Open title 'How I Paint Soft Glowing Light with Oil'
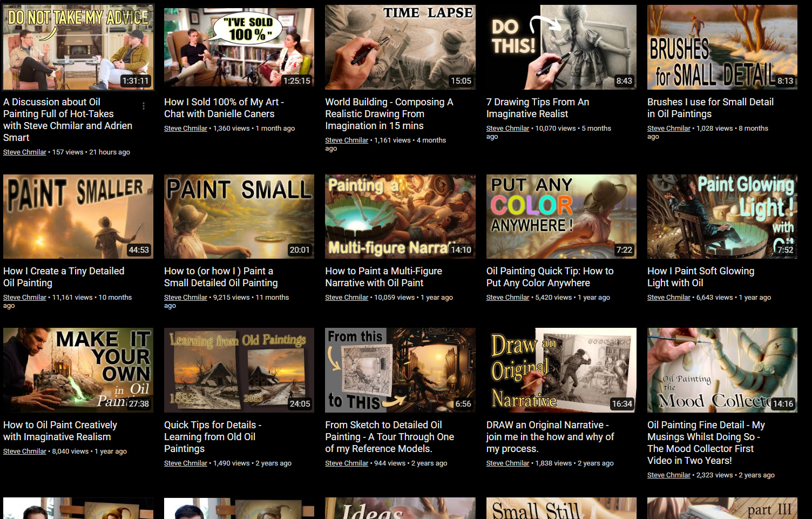Screen dimensions: 812x519 point(701,277)
